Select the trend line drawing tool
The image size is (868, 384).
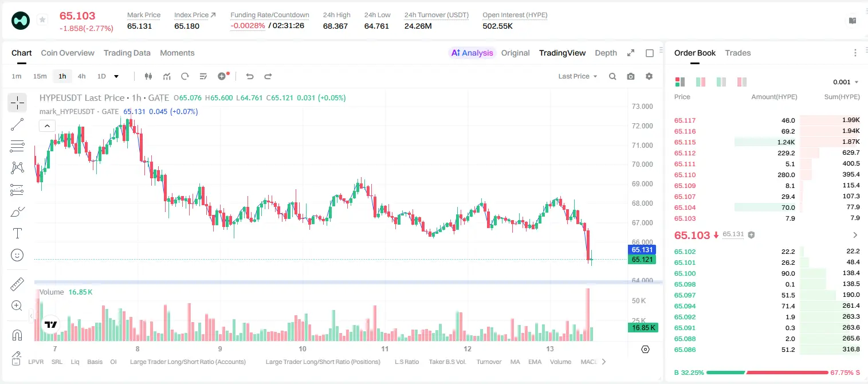pyautogui.click(x=17, y=124)
